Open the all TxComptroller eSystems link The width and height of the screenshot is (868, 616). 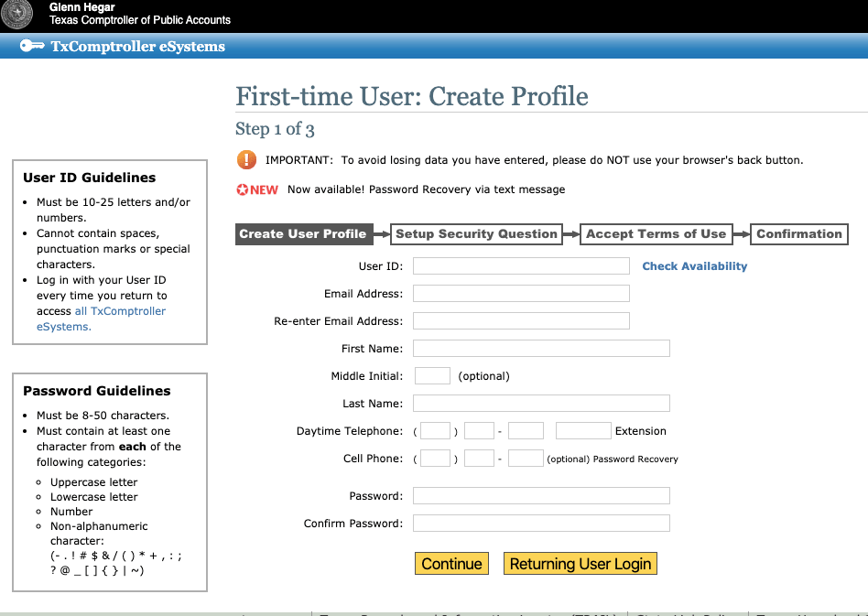click(x=102, y=319)
